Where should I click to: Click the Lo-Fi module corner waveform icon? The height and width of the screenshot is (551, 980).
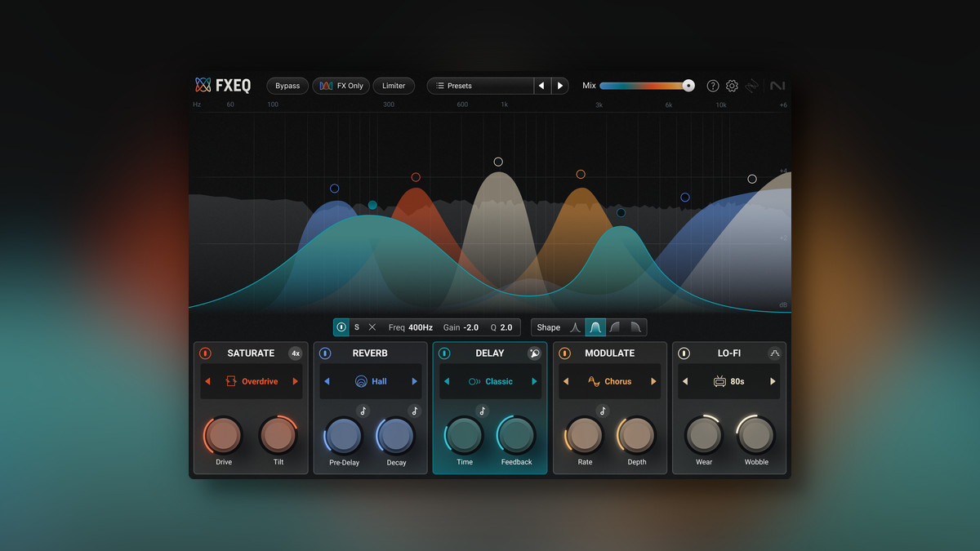[x=773, y=353]
